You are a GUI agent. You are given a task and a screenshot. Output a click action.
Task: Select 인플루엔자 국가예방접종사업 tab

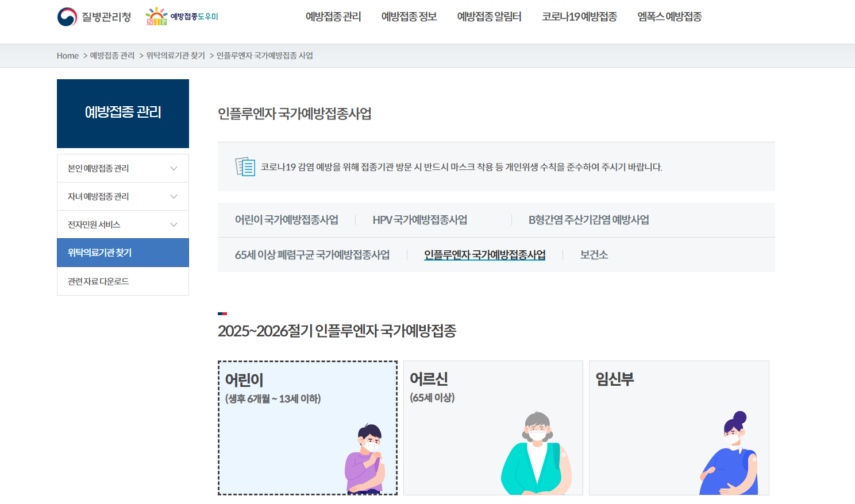point(485,255)
